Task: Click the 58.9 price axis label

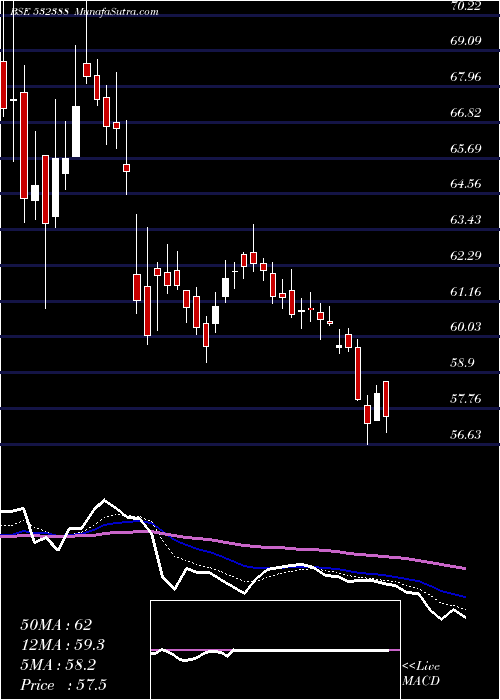Action: pyautogui.click(x=461, y=363)
